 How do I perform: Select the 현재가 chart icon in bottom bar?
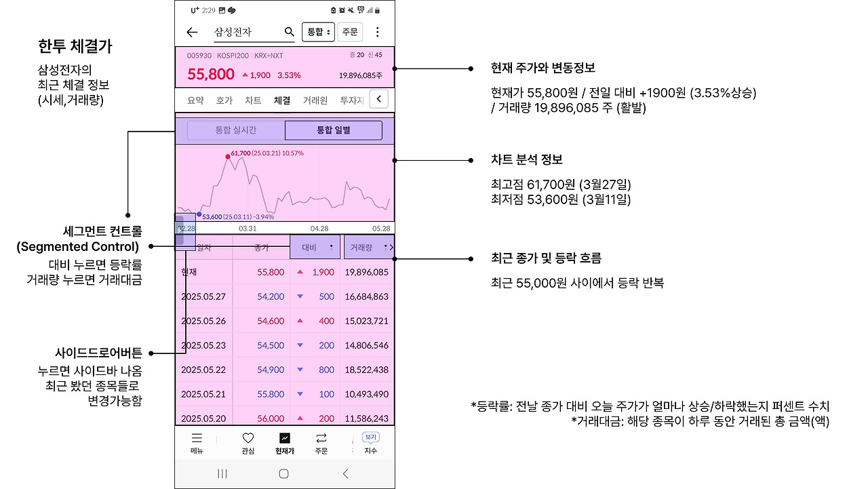point(284,439)
